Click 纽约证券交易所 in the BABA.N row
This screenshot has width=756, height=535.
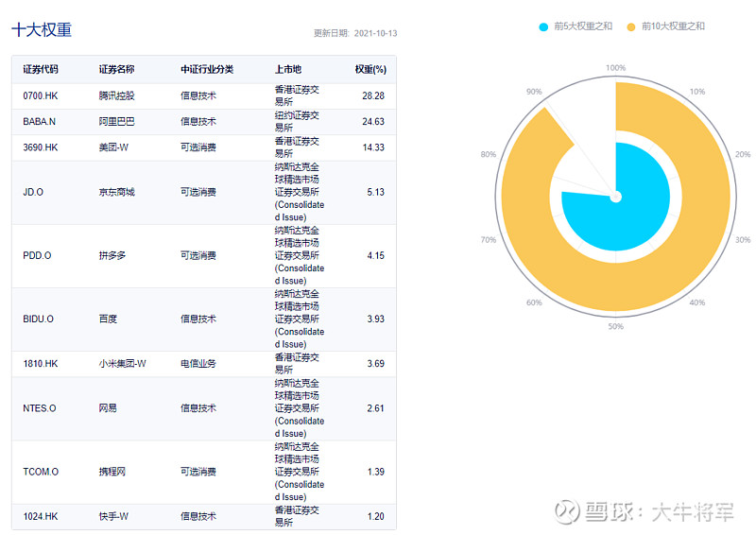click(x=297, y=122)
